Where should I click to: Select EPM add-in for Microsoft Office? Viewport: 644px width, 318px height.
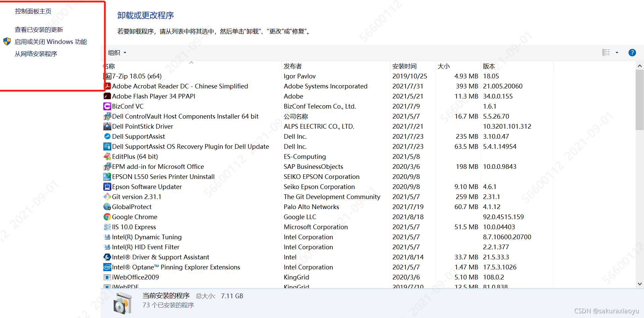(158, 167)
